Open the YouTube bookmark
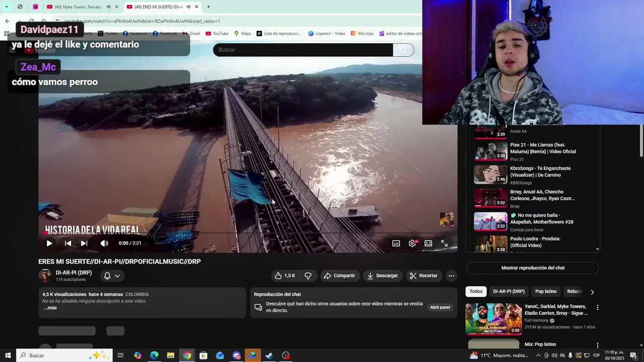This screenshot has height=362, width=644. click(217, 34)
